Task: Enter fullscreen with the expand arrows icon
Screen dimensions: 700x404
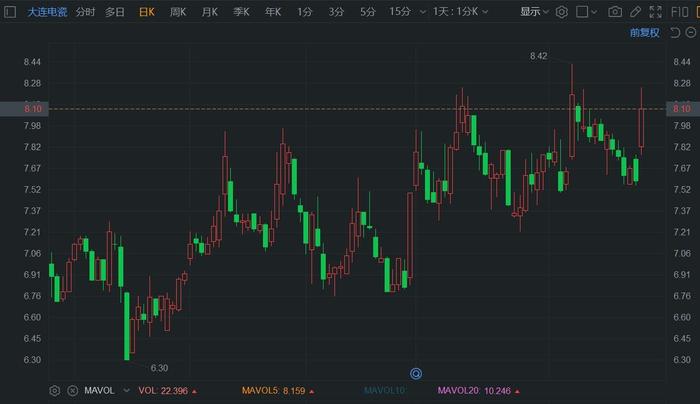Action: point(656,12)
